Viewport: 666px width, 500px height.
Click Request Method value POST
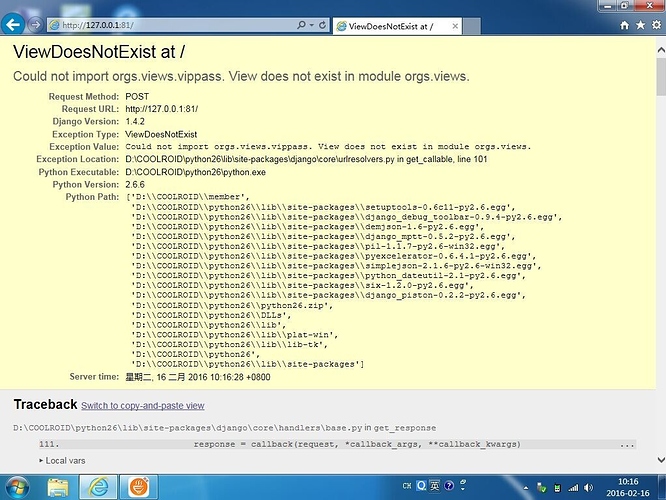click(x=137, y=96)
